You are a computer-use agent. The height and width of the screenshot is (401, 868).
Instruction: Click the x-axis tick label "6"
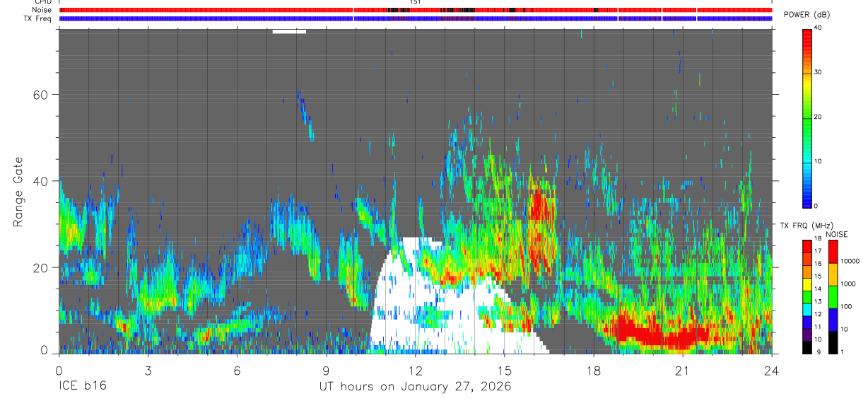point(237,370)
